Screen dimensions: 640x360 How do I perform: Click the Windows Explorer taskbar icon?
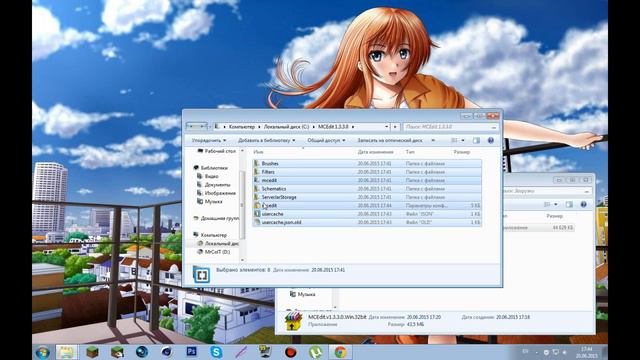pos(66,352)
